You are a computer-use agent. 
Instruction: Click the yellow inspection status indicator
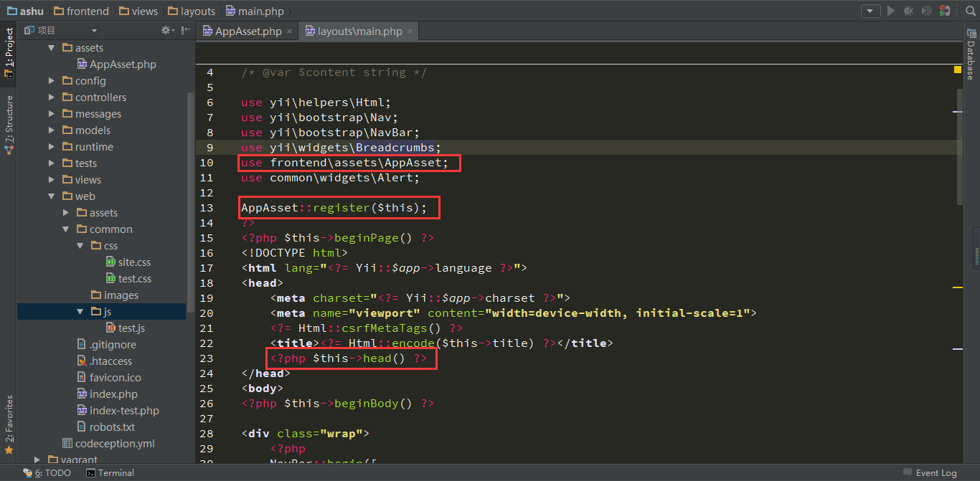tap(957, 70)
